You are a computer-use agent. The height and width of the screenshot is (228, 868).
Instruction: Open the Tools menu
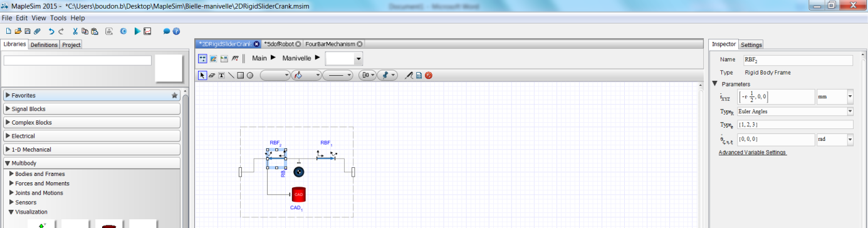point(58,18)
